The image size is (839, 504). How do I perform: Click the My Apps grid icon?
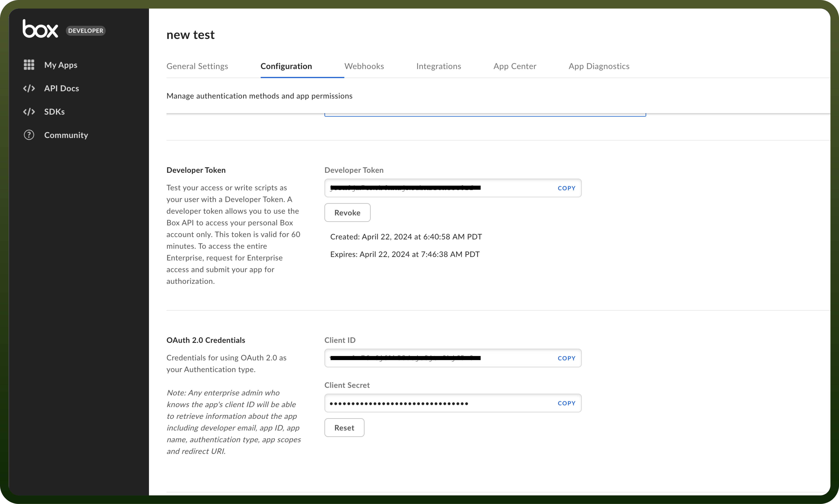tap(29, 65)
